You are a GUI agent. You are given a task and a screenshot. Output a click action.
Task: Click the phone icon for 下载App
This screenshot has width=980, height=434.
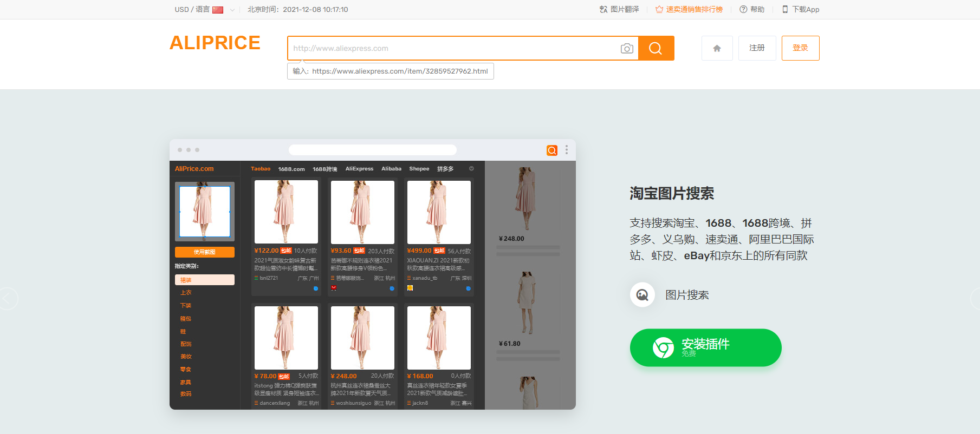pyautogui.click(x=785, y=9)
